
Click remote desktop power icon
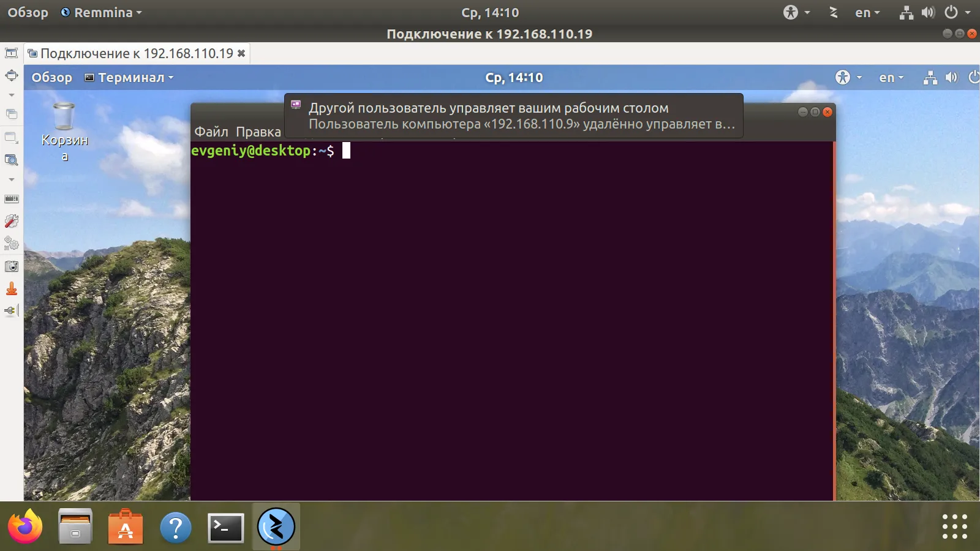[x=974, y=77]
